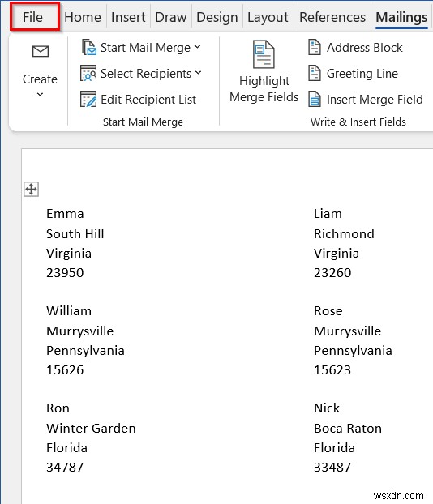Click the Address Block icon
The image size is (433, 504).
click(315, 47)
